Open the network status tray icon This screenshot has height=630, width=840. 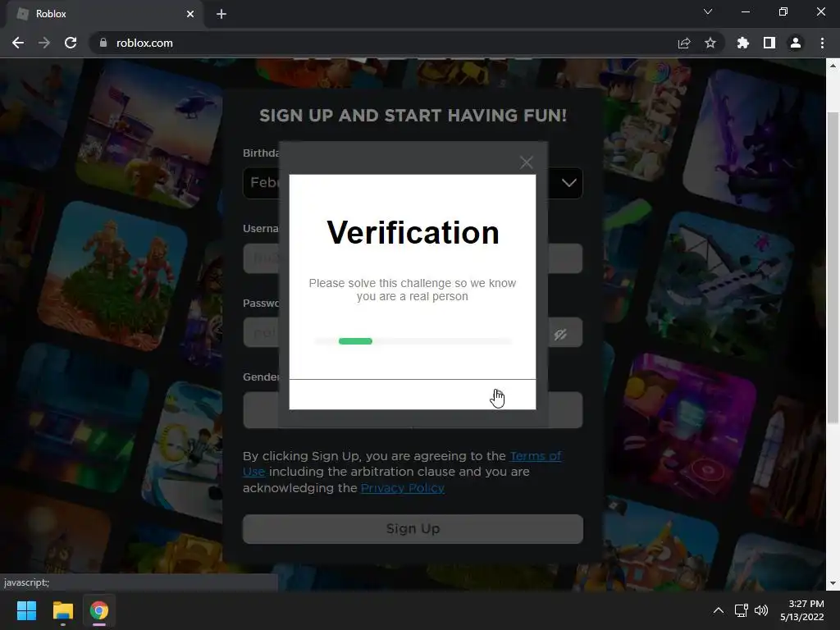click(x=741, y=610)
